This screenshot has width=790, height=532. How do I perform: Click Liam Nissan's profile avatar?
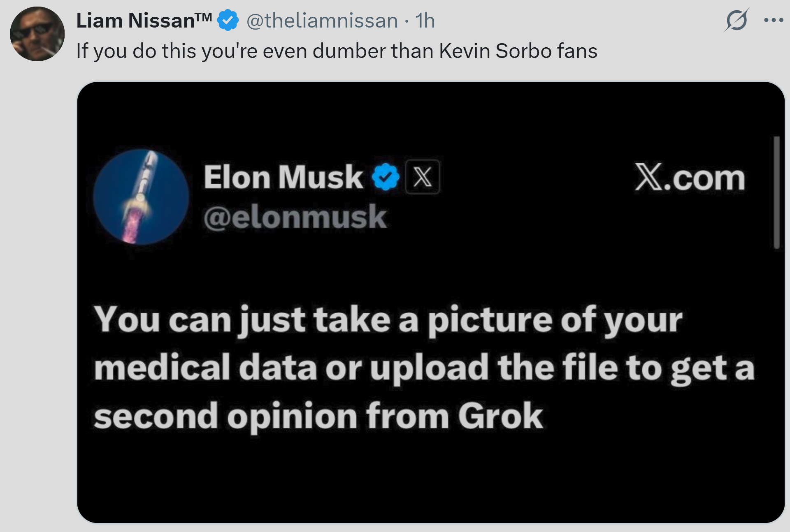[x=37, y=34]
